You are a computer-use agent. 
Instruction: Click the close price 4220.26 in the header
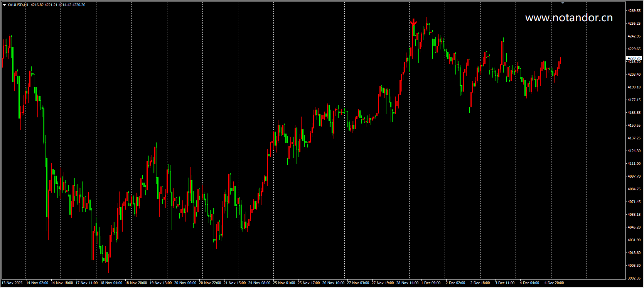coord(79,5)
